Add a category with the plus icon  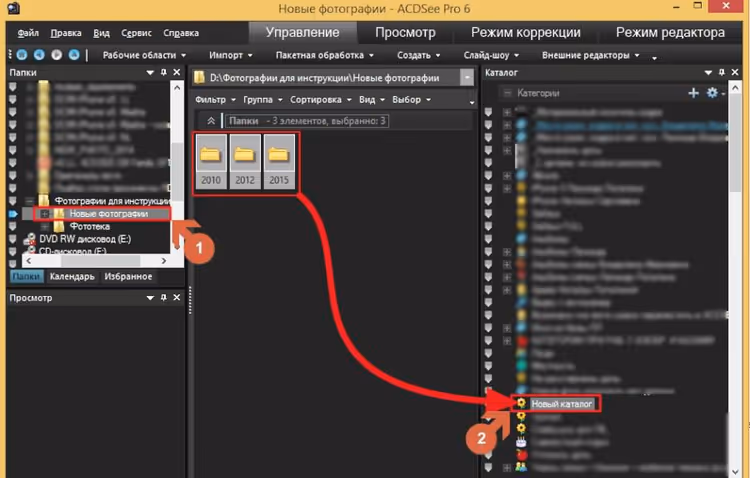[694, 93]
